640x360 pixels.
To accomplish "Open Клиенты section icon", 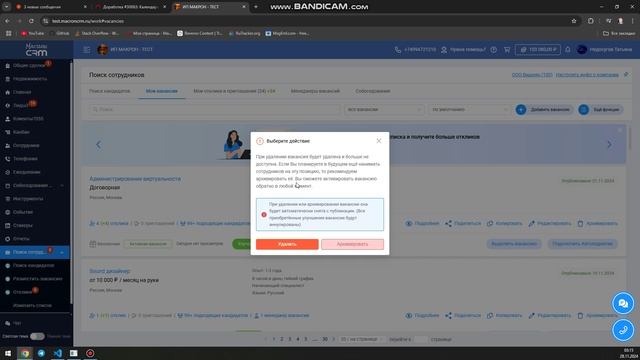I will coord(7,119).
